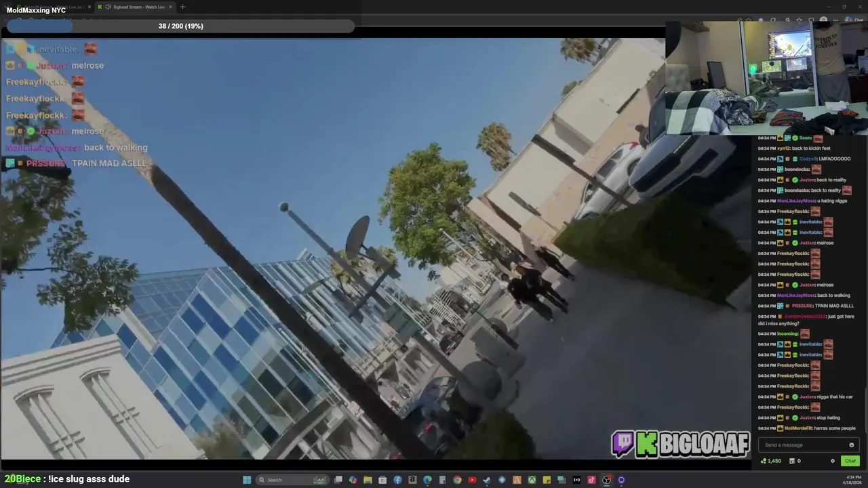The image size is (868, 488).
Task: Open File Explorer from taskbar
Action: point(368,480)
